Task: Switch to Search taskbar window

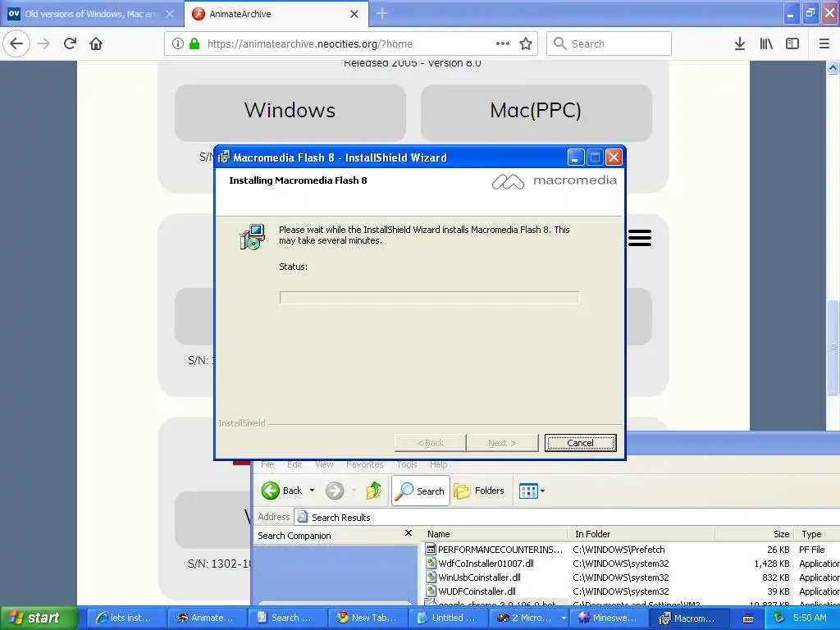Action: tap(286, 618)
